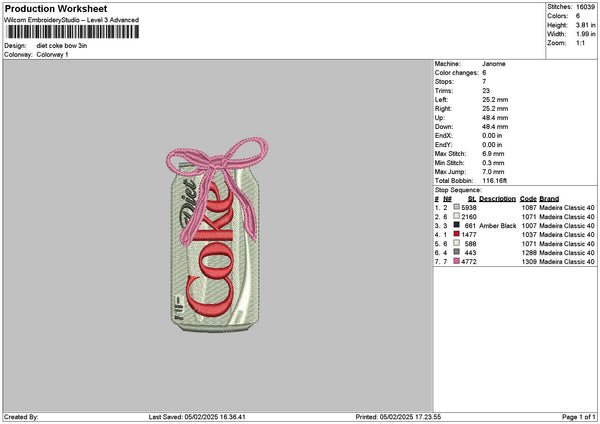Click the 'EndX:' label
The image size is (600, 424).
coord(443,136)
